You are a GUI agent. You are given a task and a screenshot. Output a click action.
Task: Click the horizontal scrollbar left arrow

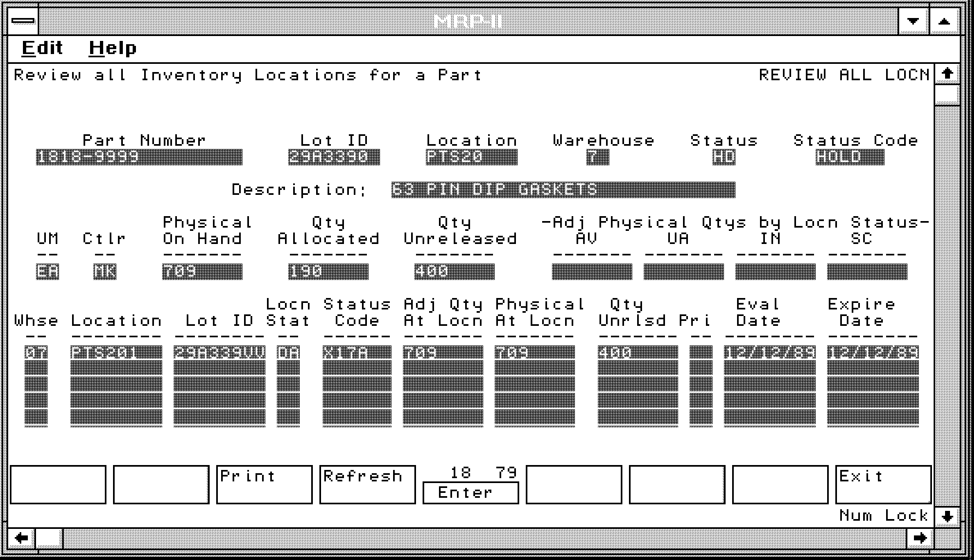pyautogui.click(x=21, y=538)
